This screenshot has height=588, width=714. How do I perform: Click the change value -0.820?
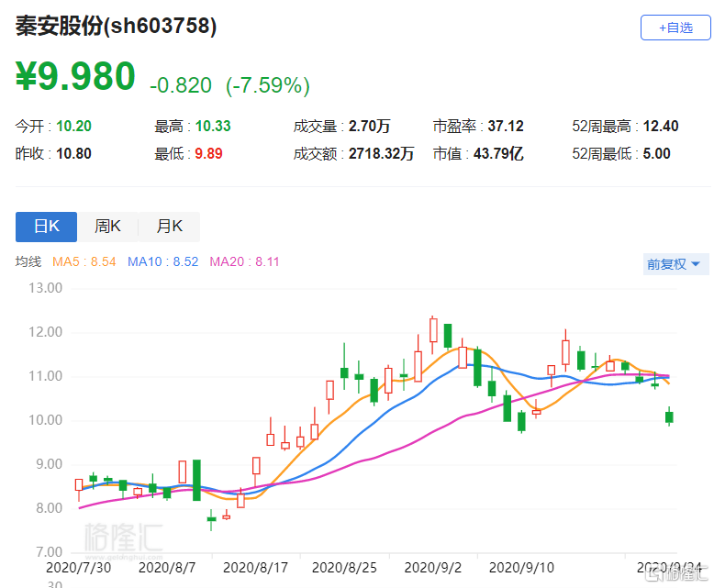pos(181,85)
